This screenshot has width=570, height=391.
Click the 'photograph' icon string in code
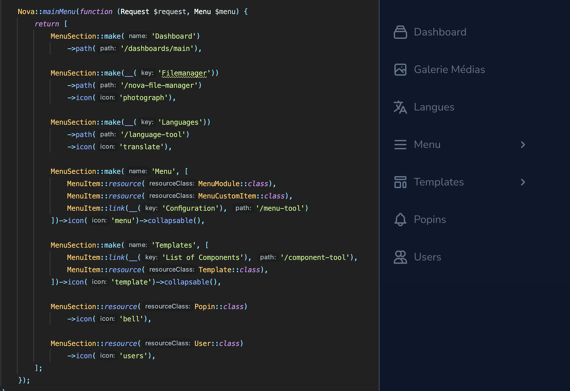[x=144, y=98]
